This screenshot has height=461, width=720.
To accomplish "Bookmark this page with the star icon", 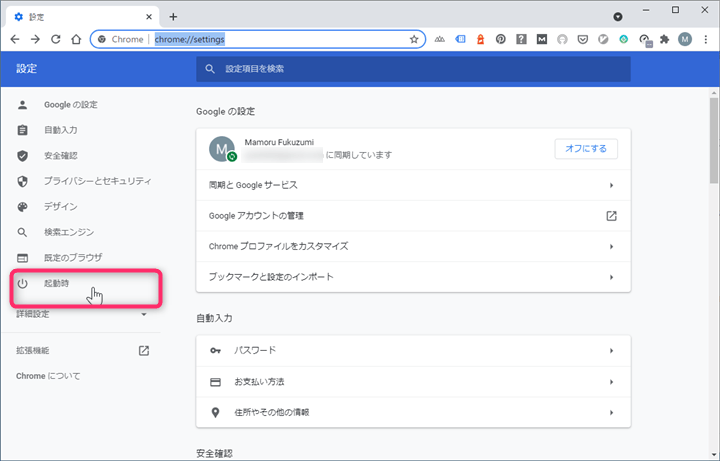I will coord(414,39).
